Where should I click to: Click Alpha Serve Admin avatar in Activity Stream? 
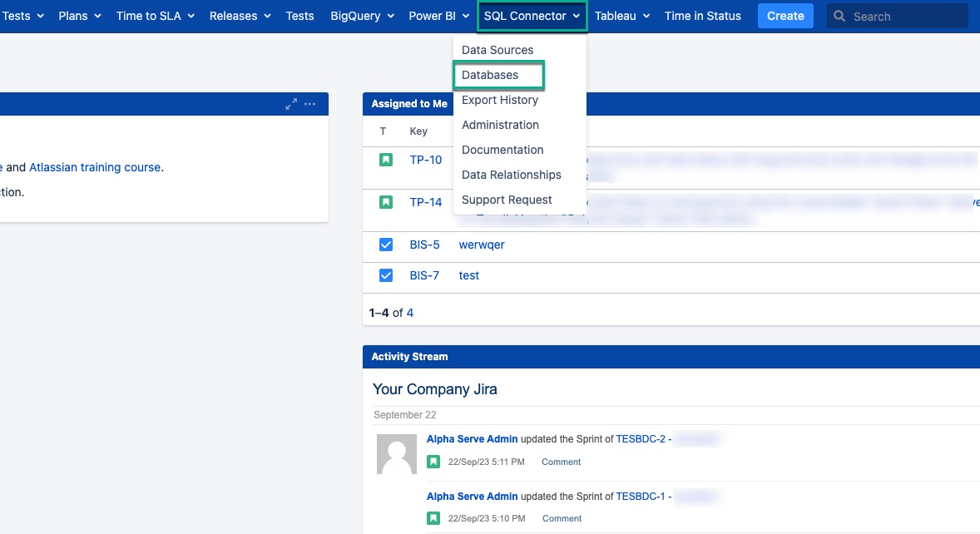pyautogui.click(x=397, y=454)
